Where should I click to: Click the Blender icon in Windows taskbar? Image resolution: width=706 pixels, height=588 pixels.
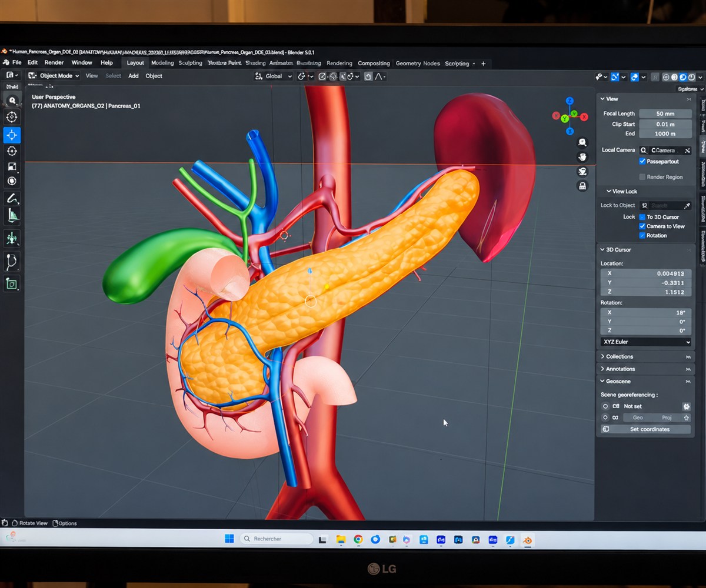point(527,539)
